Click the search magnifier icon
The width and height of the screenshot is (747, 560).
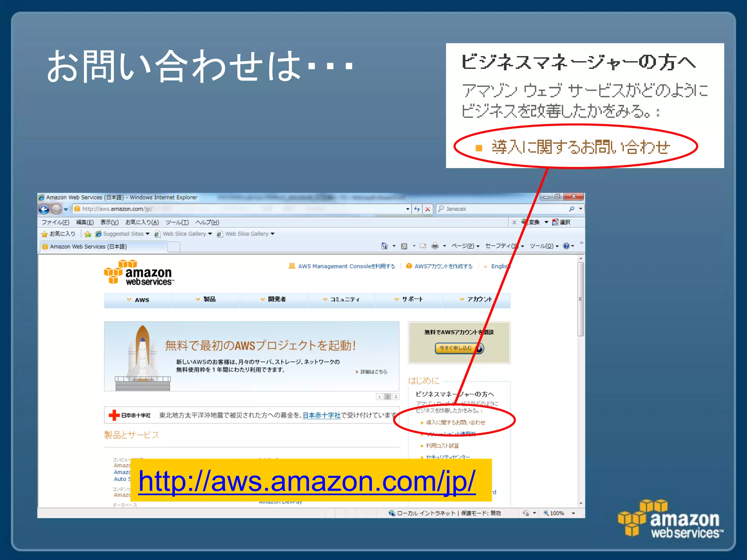572,209
